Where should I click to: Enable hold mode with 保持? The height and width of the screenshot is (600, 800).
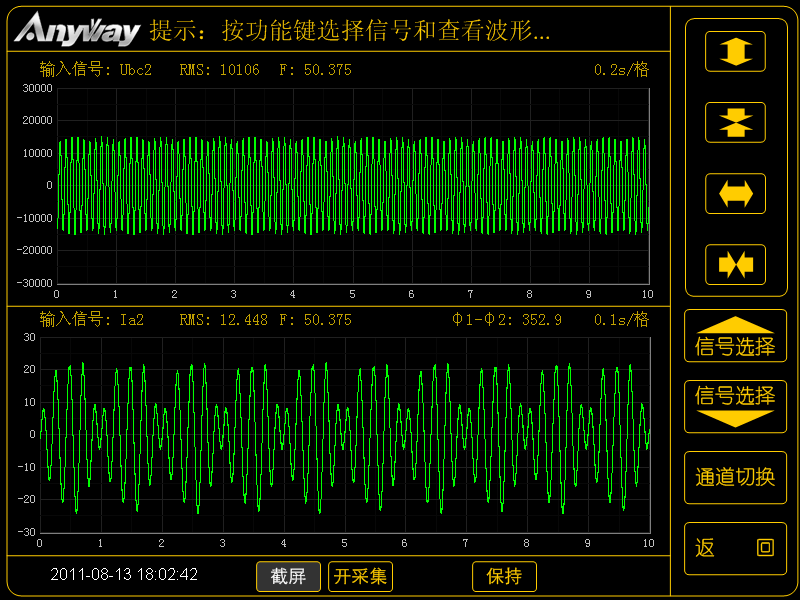click(504, 576)
